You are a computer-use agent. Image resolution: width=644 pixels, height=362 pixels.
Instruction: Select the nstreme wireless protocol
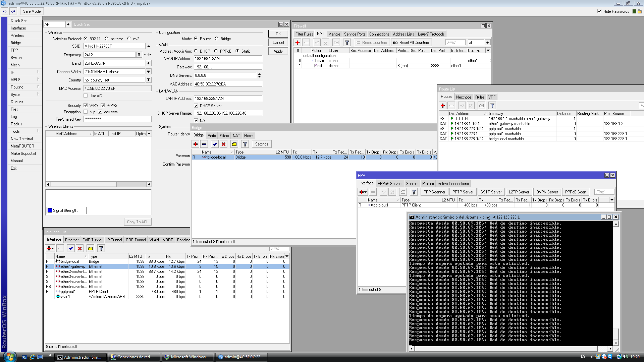(107, 39)
